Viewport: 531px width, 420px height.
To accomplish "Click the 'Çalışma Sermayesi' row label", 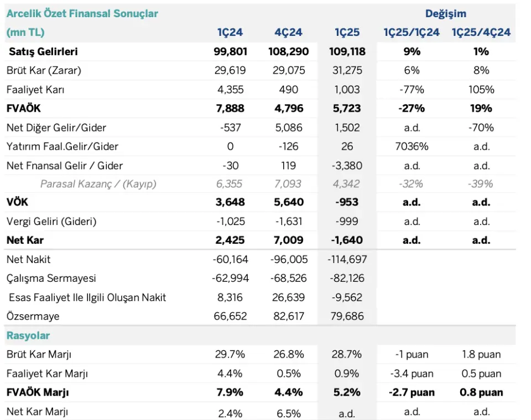I will 51,278.
